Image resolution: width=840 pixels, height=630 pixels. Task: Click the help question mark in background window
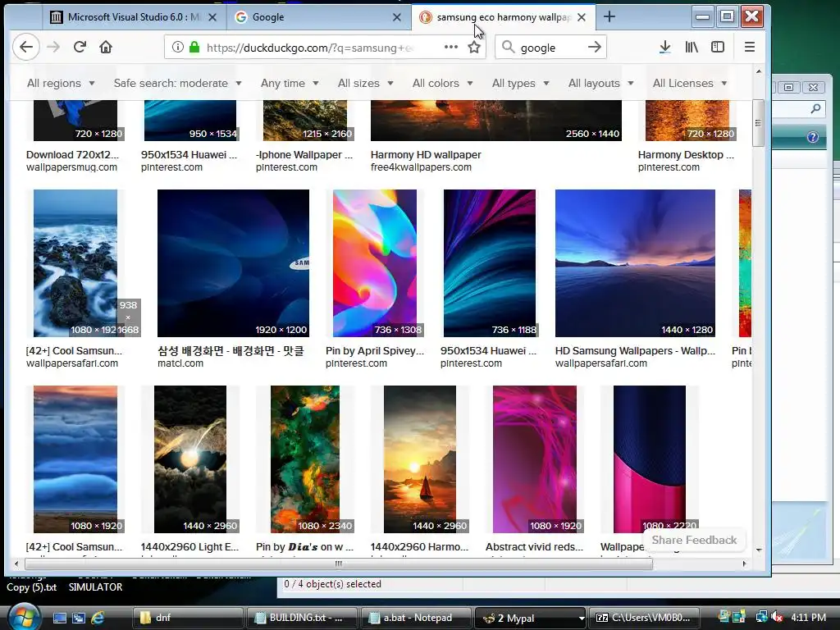(813, 137)
